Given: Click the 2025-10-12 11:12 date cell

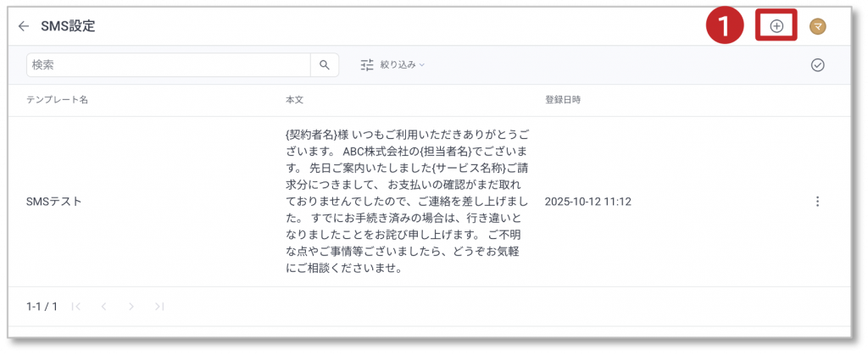Looking at the screenshot, I should click(588, 202).
